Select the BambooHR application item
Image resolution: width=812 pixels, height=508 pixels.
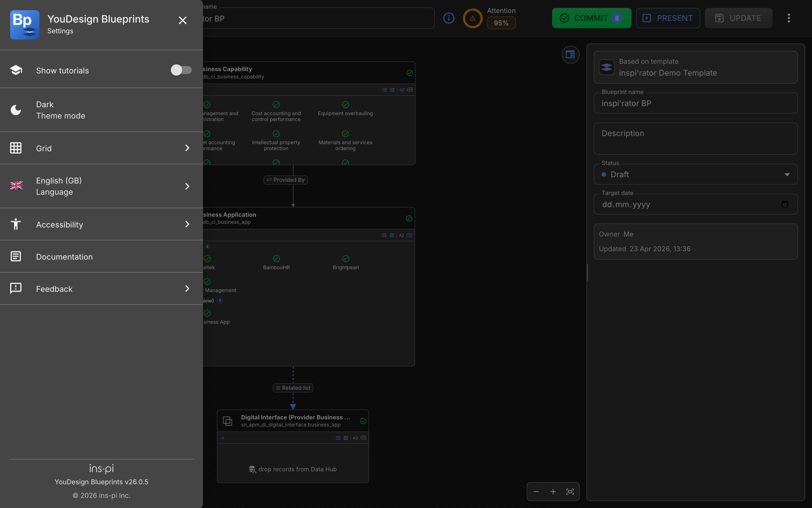pos(277,263)
